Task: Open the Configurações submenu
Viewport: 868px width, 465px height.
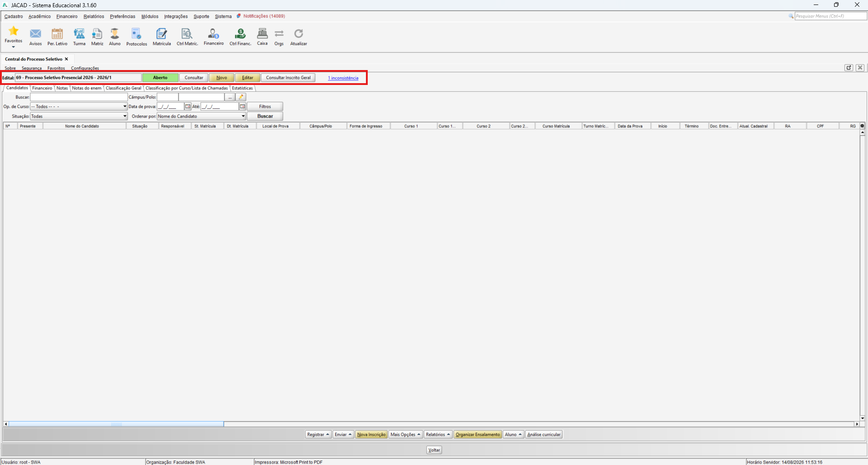Action: [x=85, y=68]
